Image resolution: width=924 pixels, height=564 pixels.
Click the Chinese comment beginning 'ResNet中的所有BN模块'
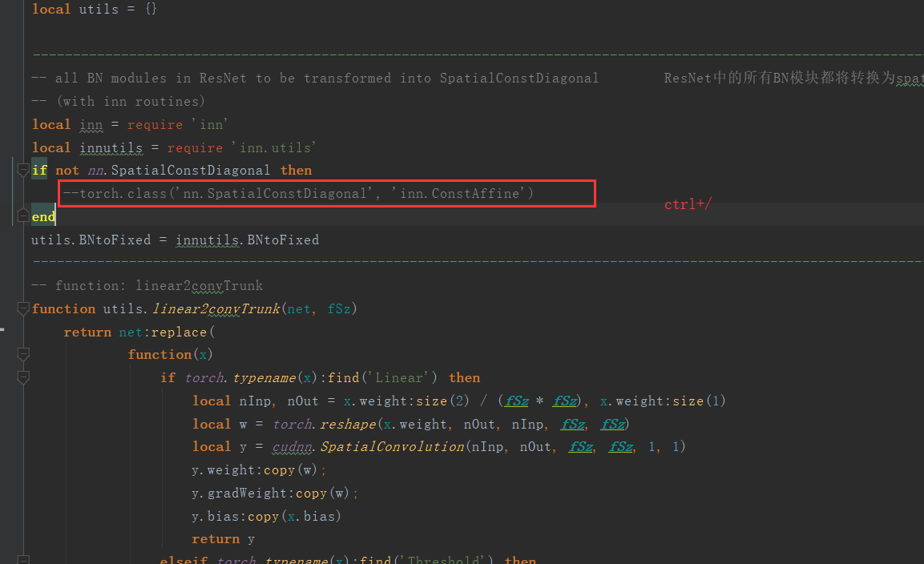pos(793,78)
